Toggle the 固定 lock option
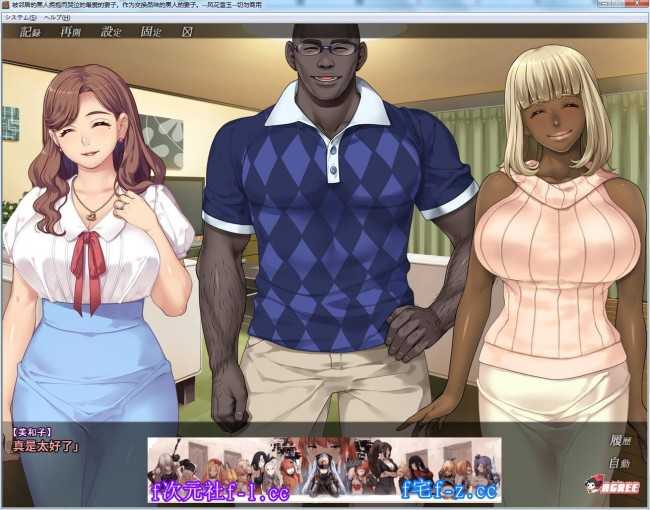 [x=151, y=32]
